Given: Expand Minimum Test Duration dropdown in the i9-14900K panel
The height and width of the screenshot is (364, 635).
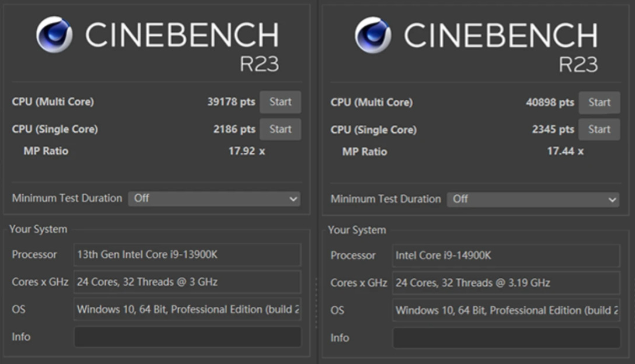Looking at the screenshot, I should pos(533,199).
